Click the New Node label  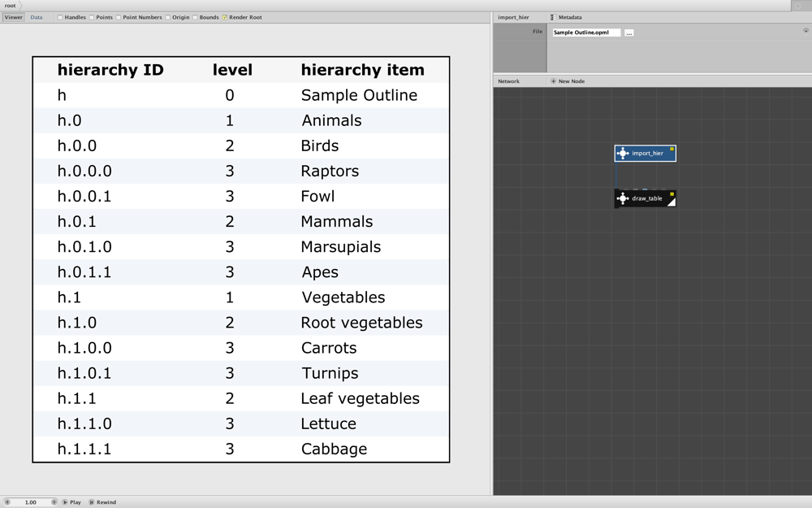572,81
